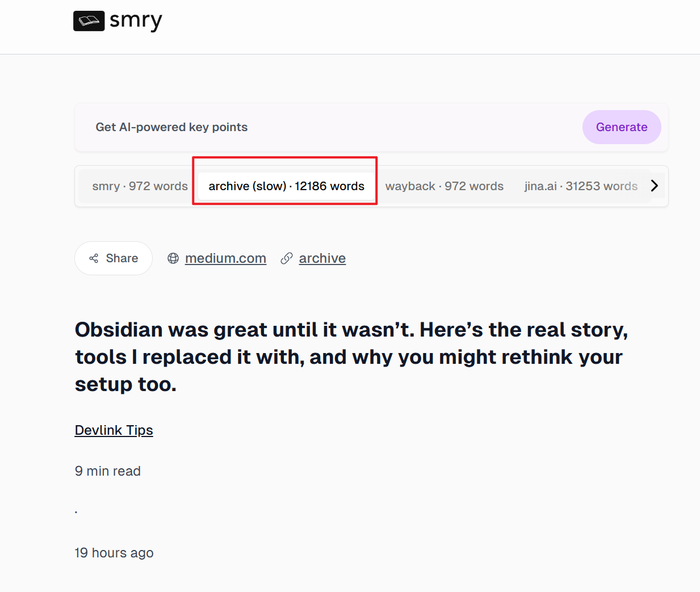Select the archive (slow) 12186 words tab
This screenshot has height=592, width=700.
pos(286,186)
